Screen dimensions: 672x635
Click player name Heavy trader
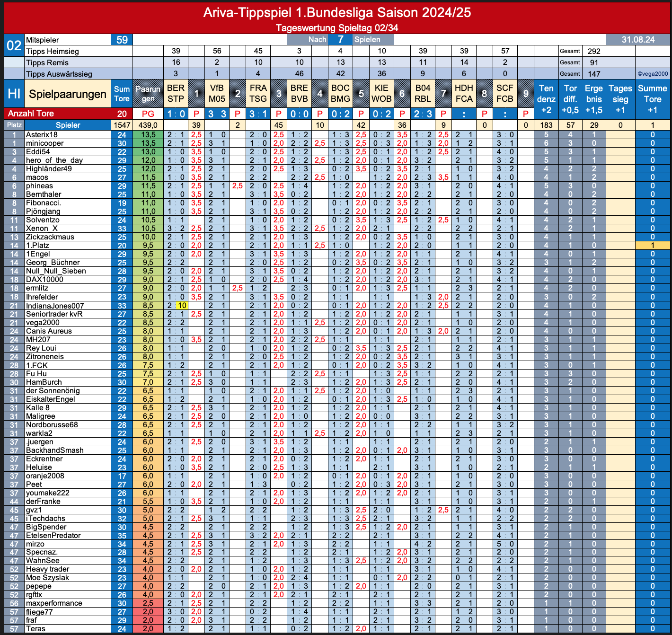click(47, 569)
